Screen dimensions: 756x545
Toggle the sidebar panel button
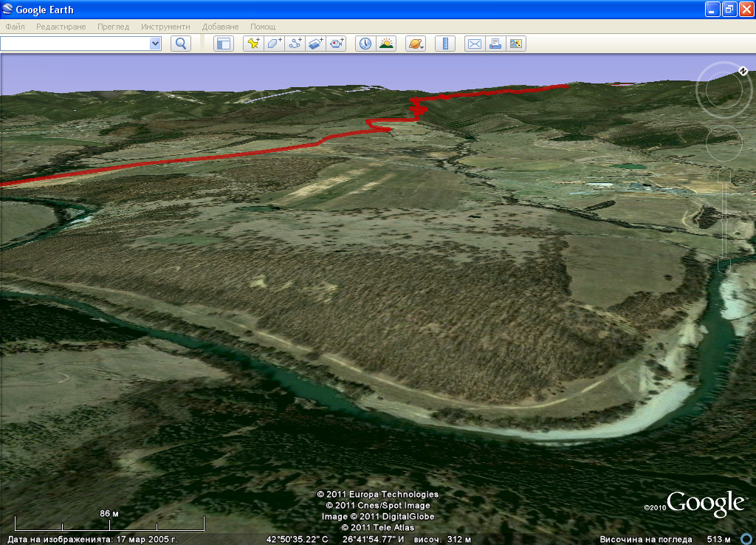click(x=223, y=44)
